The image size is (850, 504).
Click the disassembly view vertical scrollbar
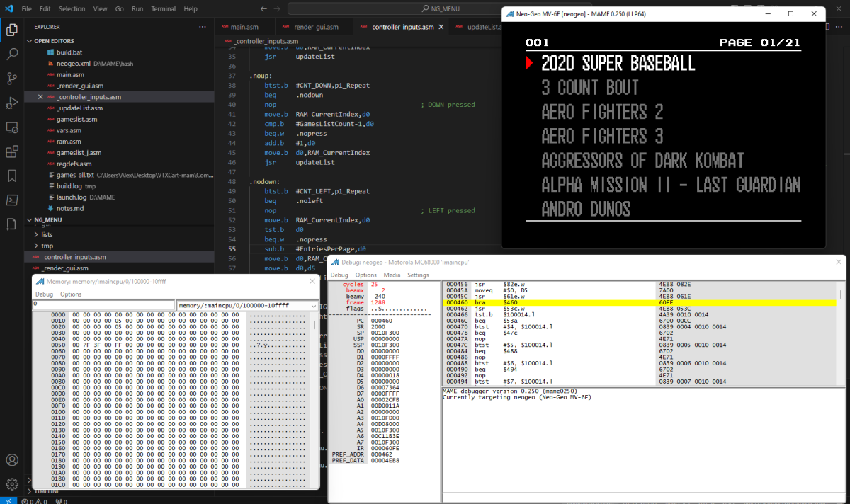[x=841, y=333]
